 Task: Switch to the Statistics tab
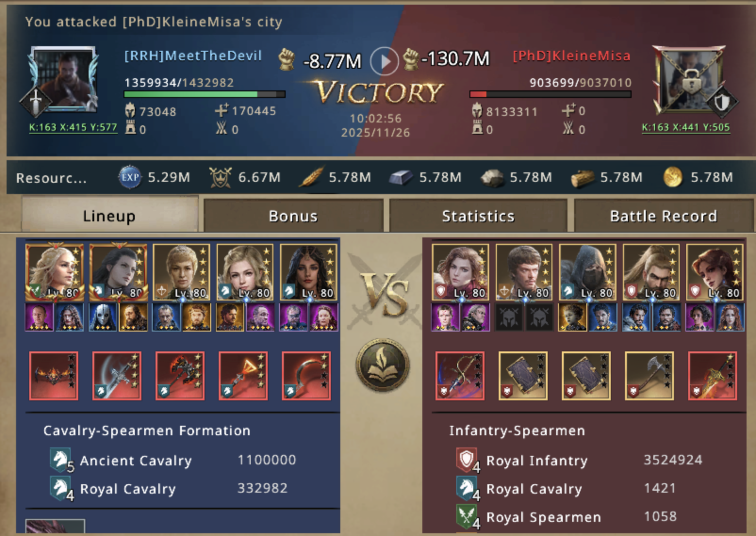point(478,216)
